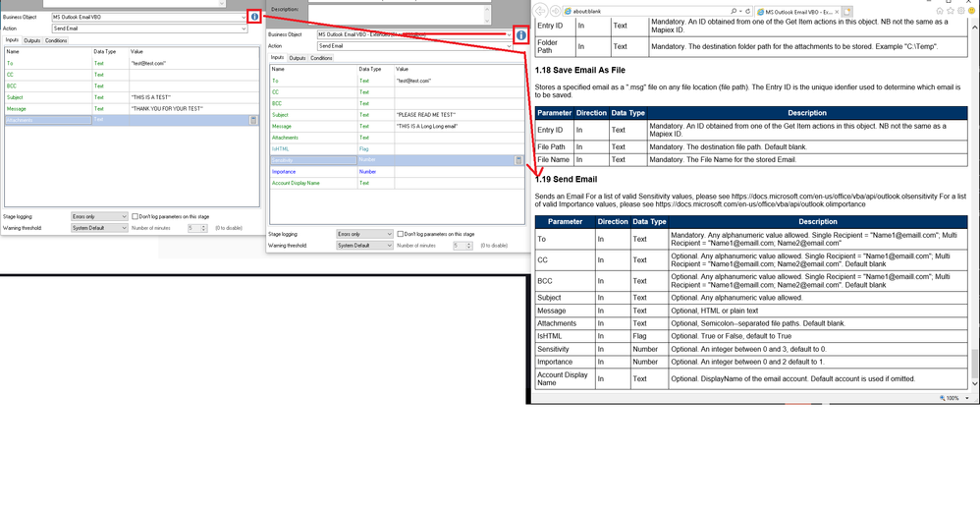Click the address bar search magnifier
This screenshot has width=980, height=511.
[734, 11]
